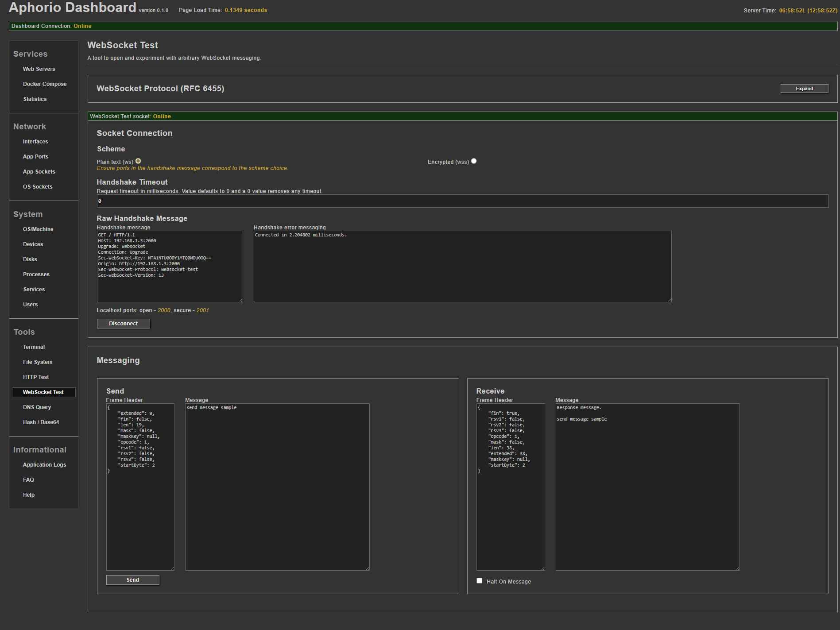Image resolution: width=840 pixels, height=630 pixels.
Task: View Application Logs
Action: tap(44, 465)
